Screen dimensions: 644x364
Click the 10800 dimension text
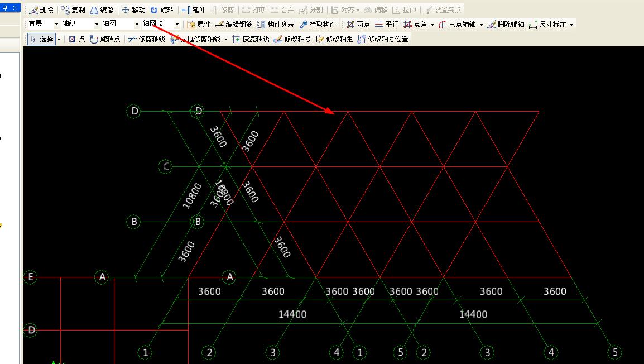(x=192, y=195)
